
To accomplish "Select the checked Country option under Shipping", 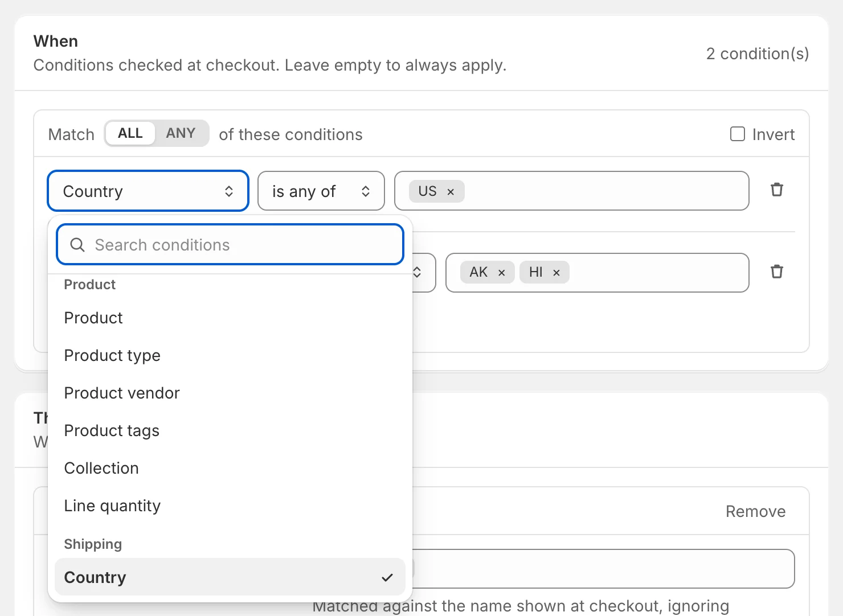I will pyautogui.click(x=230, y=577).
